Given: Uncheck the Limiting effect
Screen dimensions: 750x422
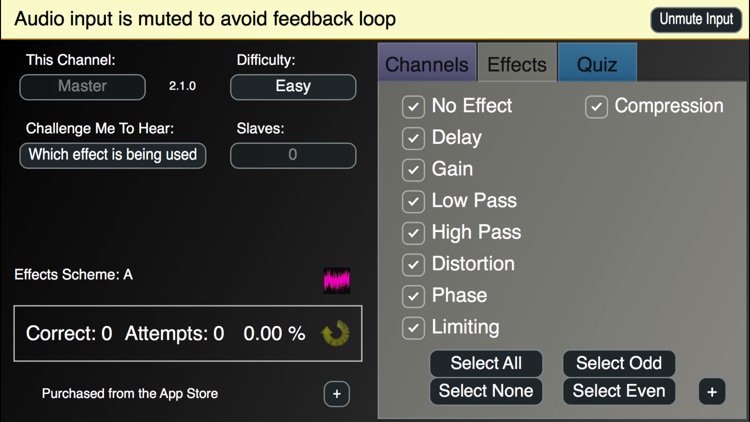Looking at the screenshot, I should coord(413,327).
